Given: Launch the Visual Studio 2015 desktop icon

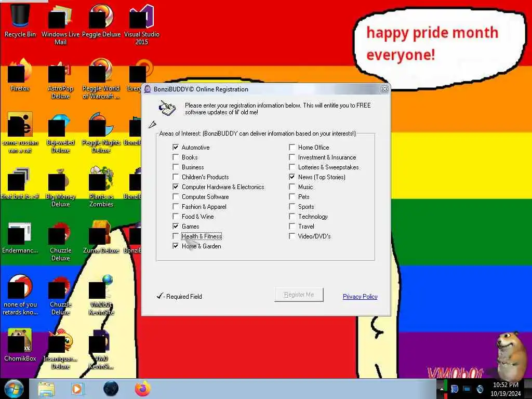Looking at the screenshot, I should [141, 24].
